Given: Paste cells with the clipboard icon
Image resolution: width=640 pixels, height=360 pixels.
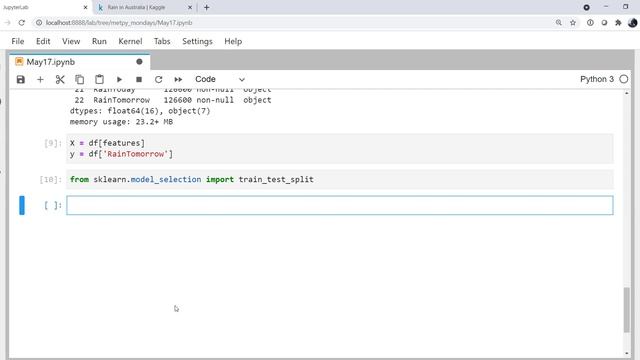Looking at the screenshot, I should pyautogui.click(x=99, y=79).
